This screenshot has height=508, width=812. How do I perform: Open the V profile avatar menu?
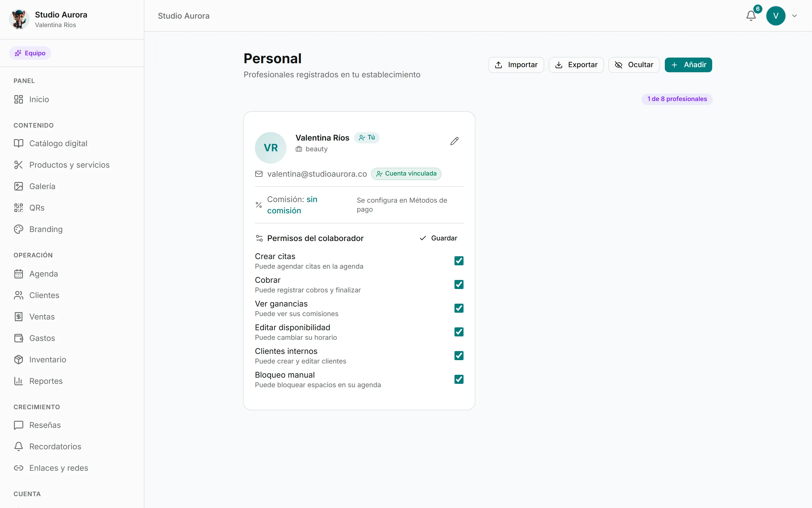tap(775, 16)
